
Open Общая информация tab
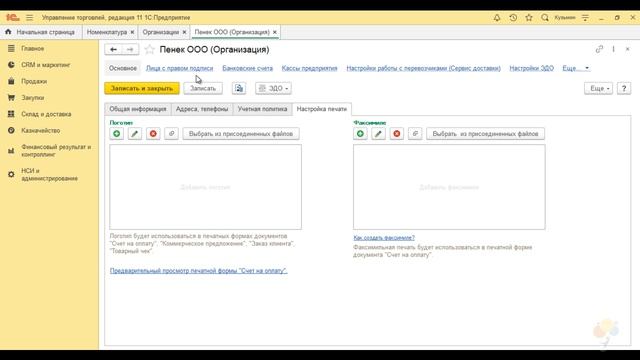138,109
